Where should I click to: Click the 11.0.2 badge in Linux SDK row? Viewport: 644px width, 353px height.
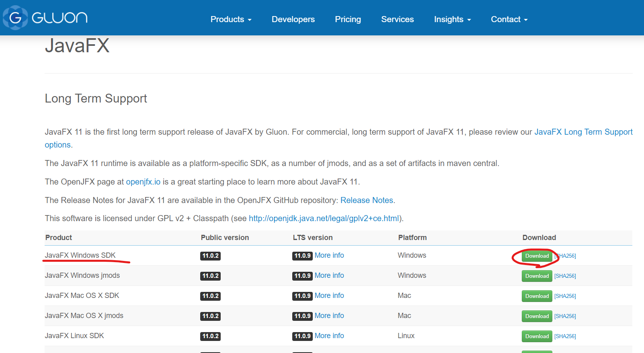[x=210, y=336]
